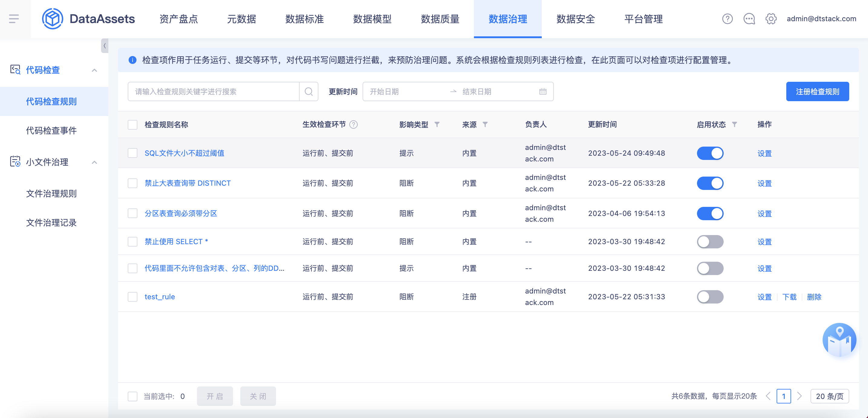Screen dimensions: 868x418
Task: Enable the 禁止使用 SELECT * rule switch
Action: (x=710, y=241)
